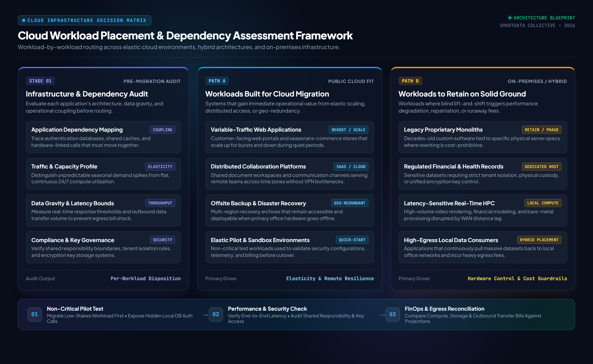Select Elastic Pilot & Sandbox Environments heading
The height and width of the screenshot is (364, 593).
[x=260, y=240]
